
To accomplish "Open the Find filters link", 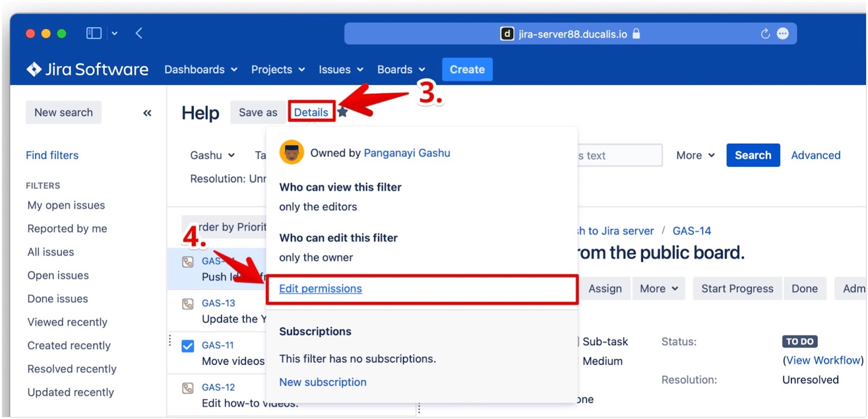I will point(52,155).
